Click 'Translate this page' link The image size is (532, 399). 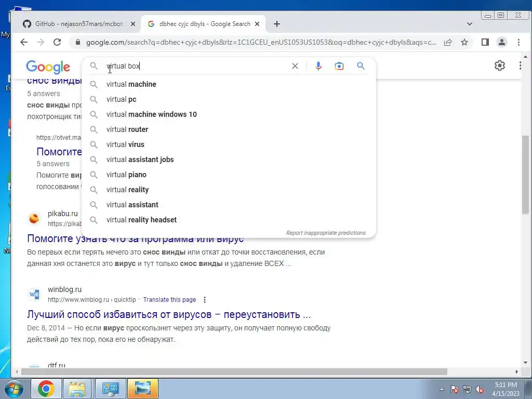(169, 300)
